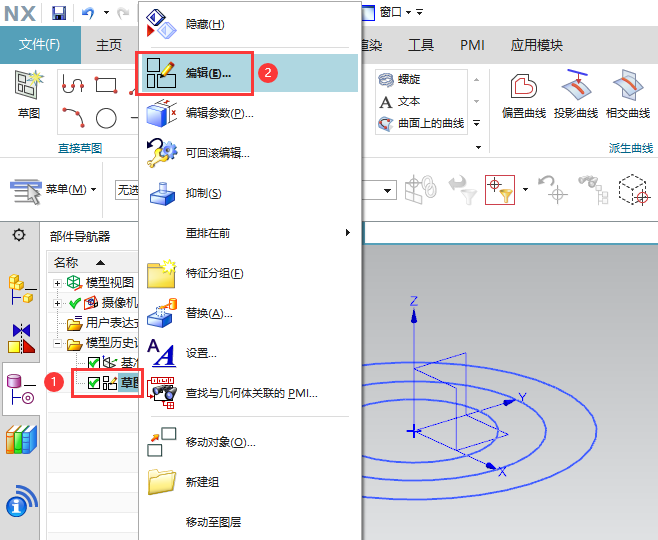The width and height of the screenshot is (658, 540).
Task: Open the 窗口 window dropdown
Action: (x=395, y=12)
